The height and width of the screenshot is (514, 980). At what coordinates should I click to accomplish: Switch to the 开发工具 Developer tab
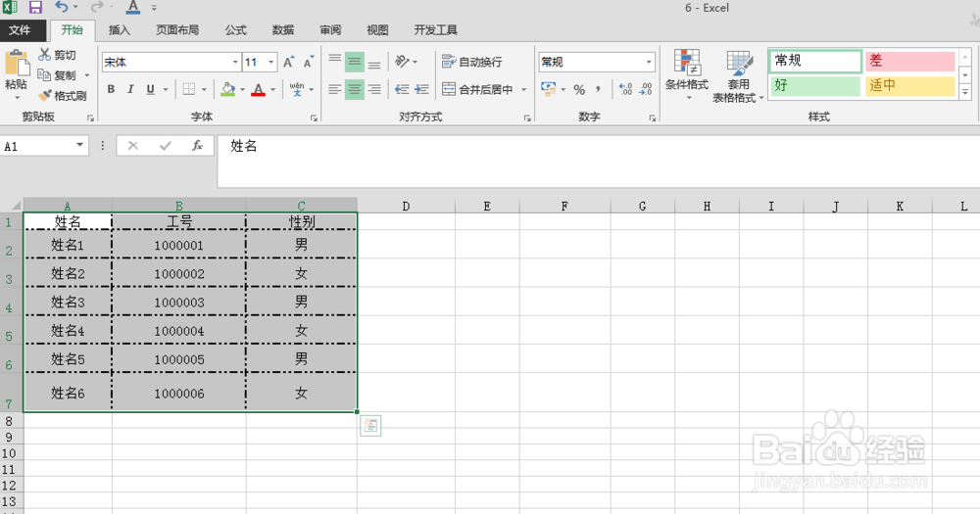coord(436,30)
